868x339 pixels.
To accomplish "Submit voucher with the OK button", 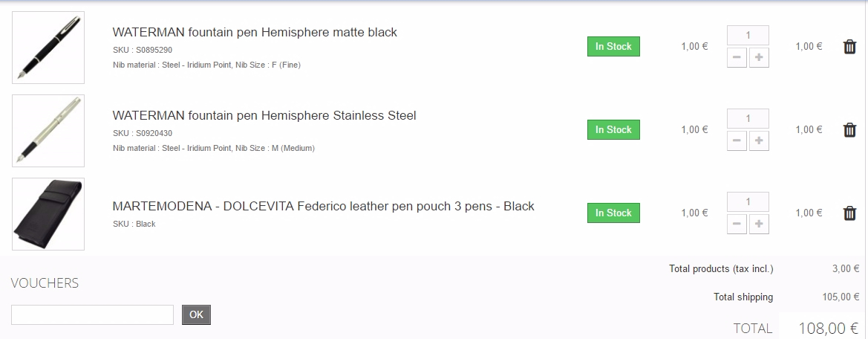I will tap(196, 314).
